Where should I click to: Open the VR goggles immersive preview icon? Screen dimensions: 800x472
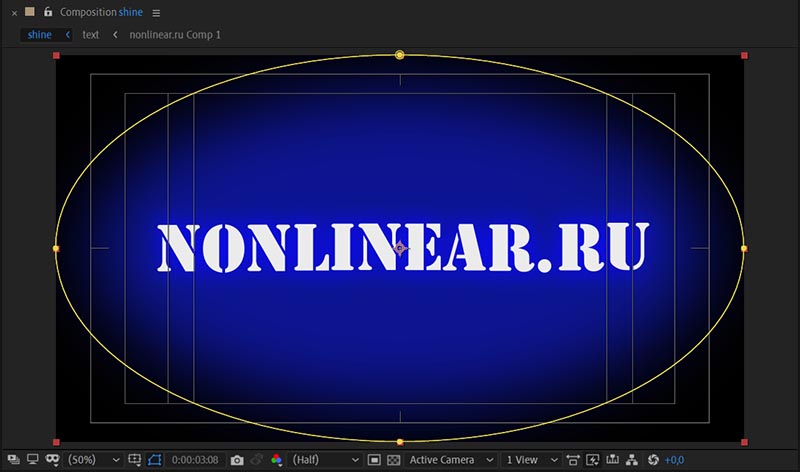click(52, 460)
